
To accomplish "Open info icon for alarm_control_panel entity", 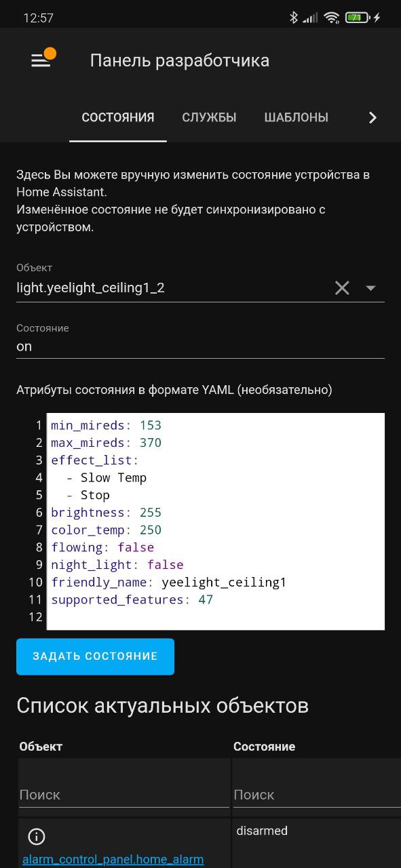I will pos(36,836).
